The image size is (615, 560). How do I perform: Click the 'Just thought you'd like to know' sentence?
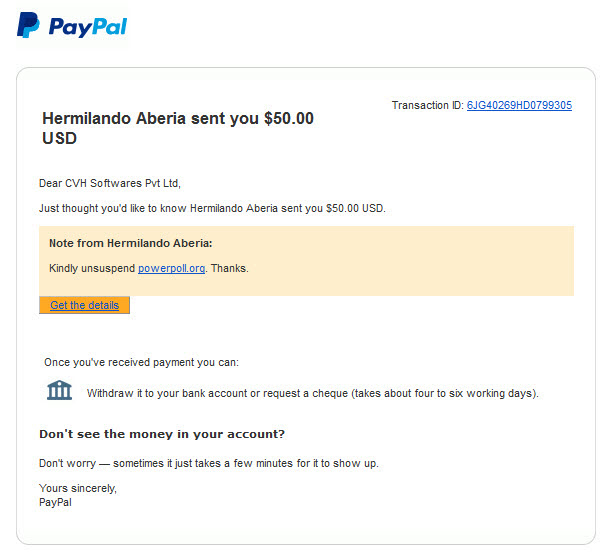click(x=212, y=208)
